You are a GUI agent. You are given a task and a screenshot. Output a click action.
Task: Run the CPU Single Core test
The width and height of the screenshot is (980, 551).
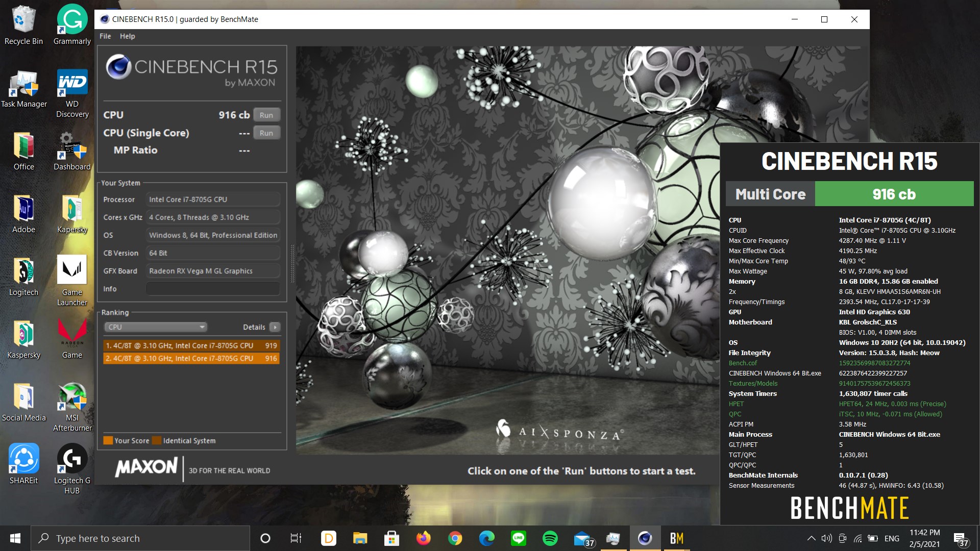(x=266, y=133)
